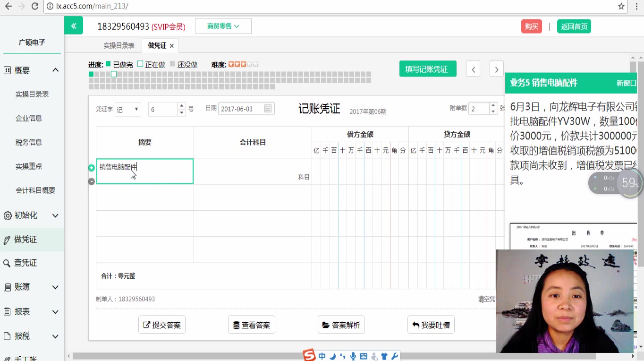
Task: Open Sogou wrench settings icon
Action: pyautogui.click(x=395, y=356)
